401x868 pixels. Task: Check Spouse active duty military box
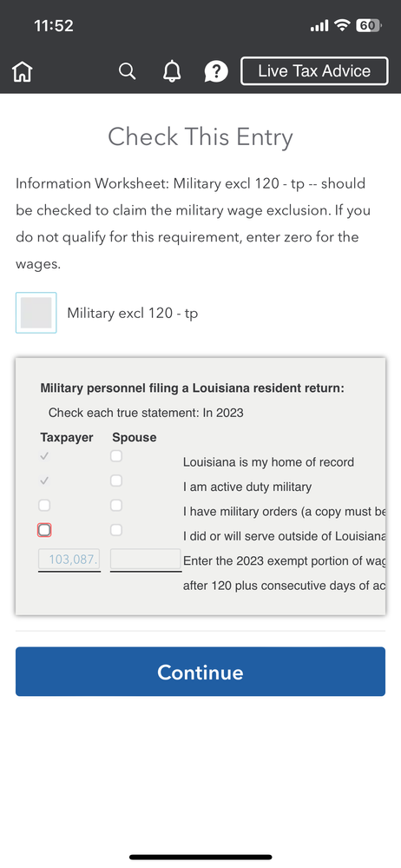click(116, 480)
